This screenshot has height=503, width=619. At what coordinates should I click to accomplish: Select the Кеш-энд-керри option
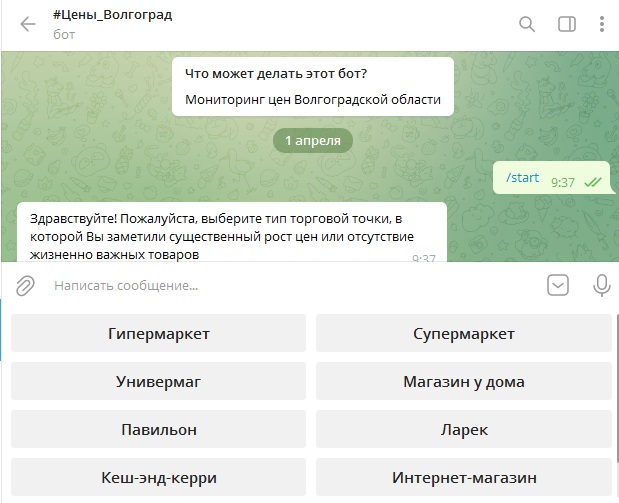pyautogui.click(x=158, y=478)
